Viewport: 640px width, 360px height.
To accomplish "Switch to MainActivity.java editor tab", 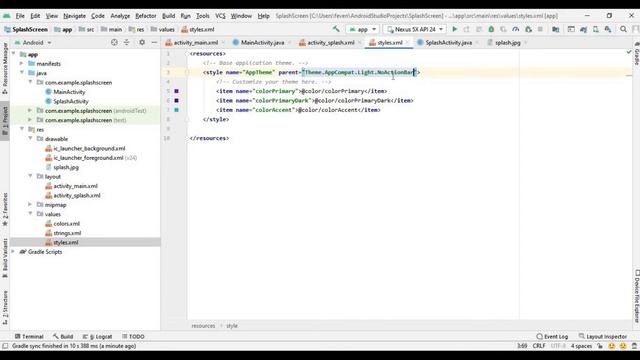I will point(262,42).
